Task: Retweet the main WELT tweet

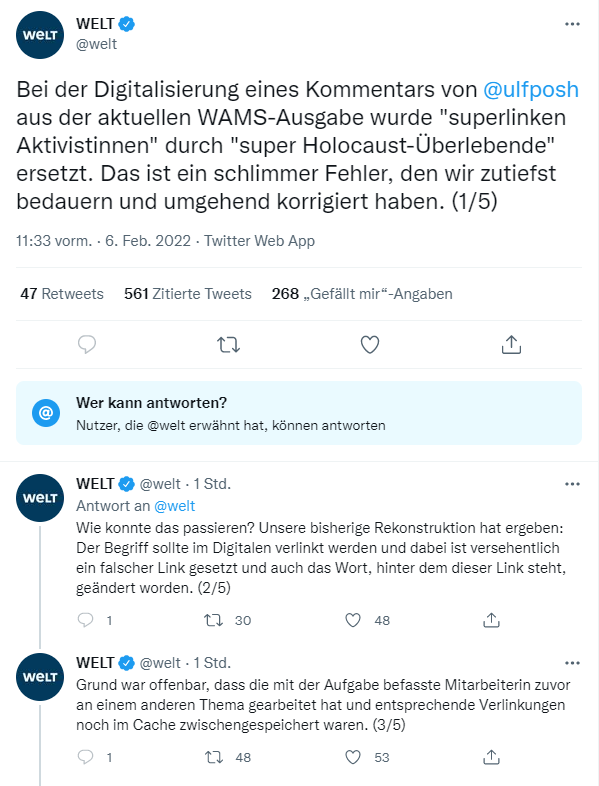Action: pyautogui.click(x=228, y=345)
